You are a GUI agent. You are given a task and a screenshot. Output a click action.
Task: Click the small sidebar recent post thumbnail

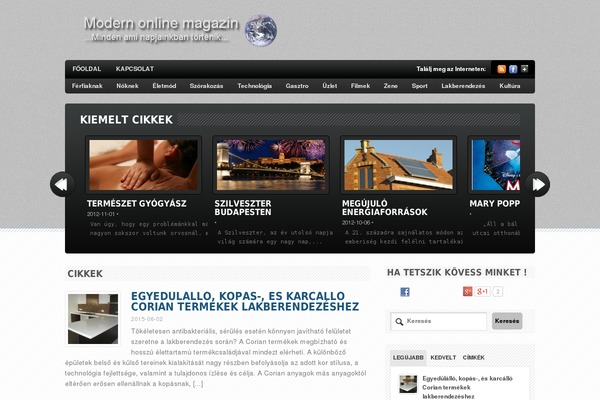pyautogui.click(x=408, y=384)
